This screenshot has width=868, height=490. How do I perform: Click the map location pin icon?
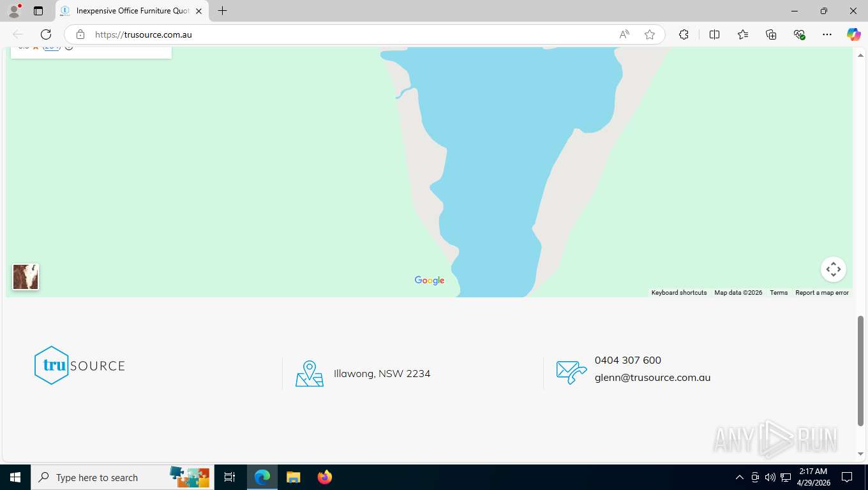[x=310, y=374]
